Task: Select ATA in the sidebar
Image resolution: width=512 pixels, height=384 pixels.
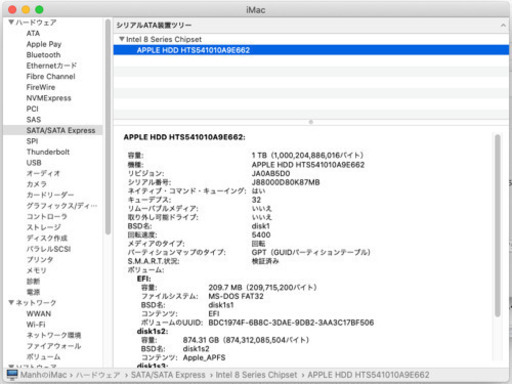Action: 33,33
